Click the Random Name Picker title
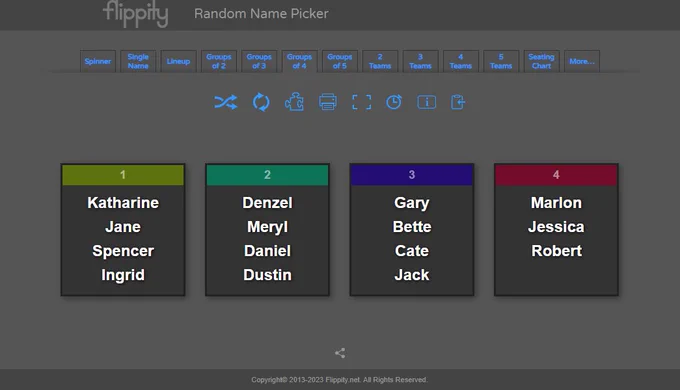Image resolution: width=680 pixels, height=390 pixels. click(261, 13)
